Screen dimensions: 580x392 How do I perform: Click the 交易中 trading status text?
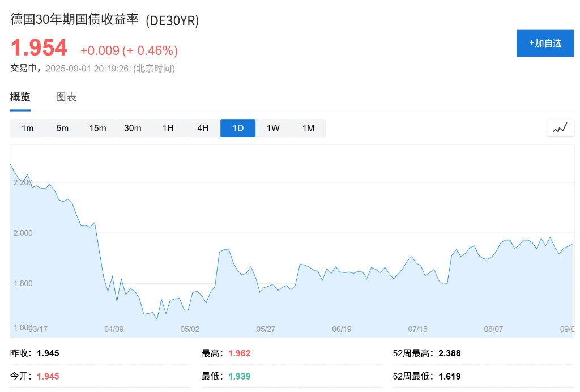click(24, 68)
